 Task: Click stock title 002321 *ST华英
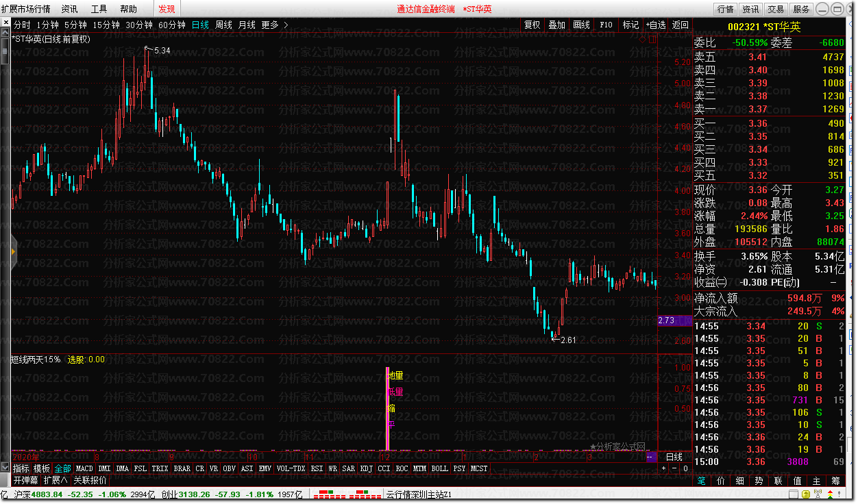764,27
